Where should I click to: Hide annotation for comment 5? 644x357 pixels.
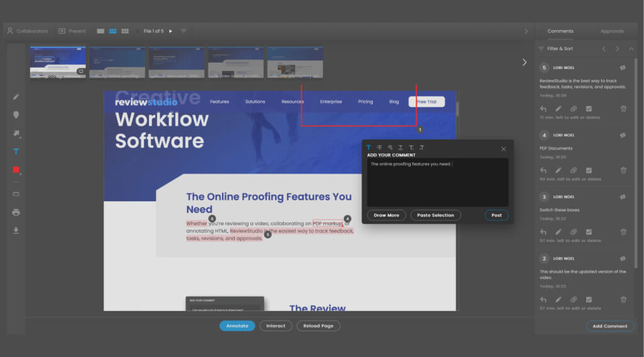click(623, 68)
